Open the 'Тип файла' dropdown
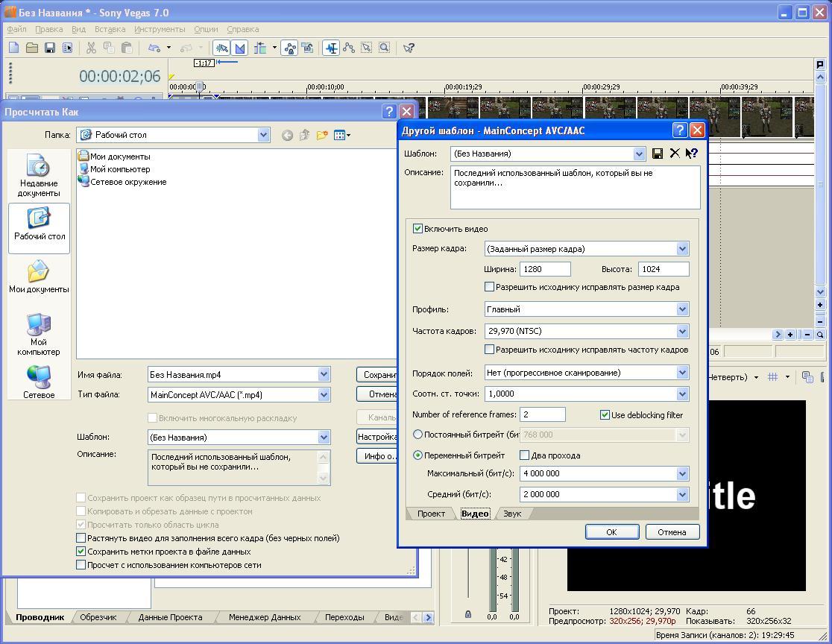 pos(324,395)
